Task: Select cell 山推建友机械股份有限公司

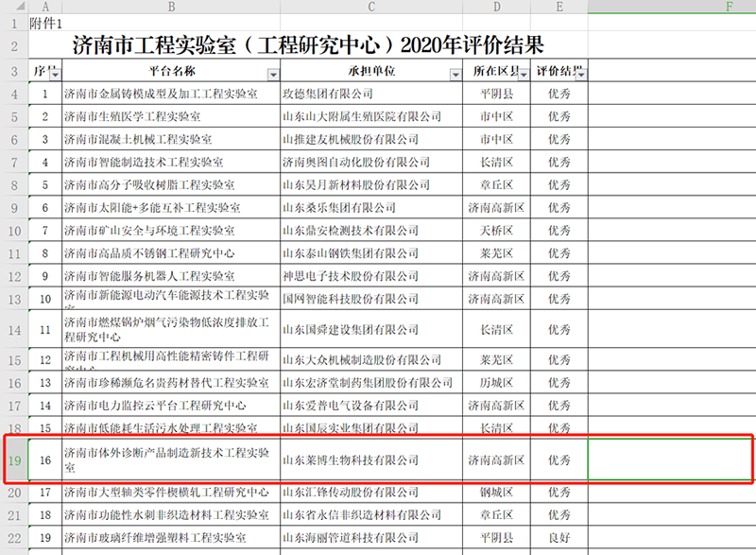Action: coord(371,139)
